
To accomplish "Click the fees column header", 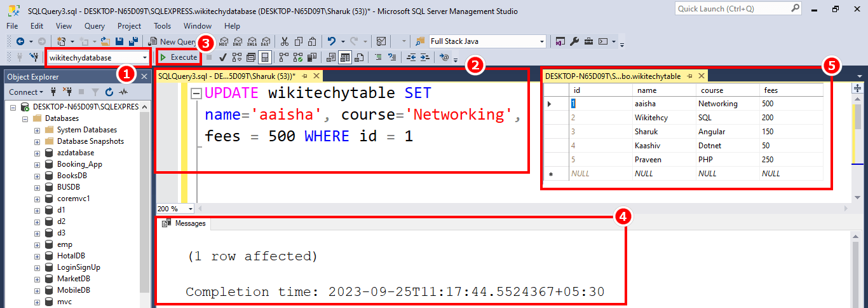I will 790,90.
